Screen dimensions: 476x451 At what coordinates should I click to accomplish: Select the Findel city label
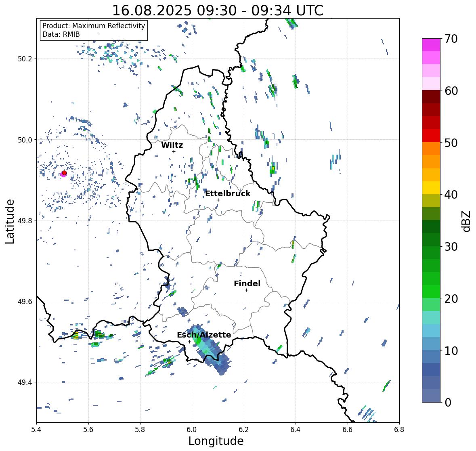point(247,283)
